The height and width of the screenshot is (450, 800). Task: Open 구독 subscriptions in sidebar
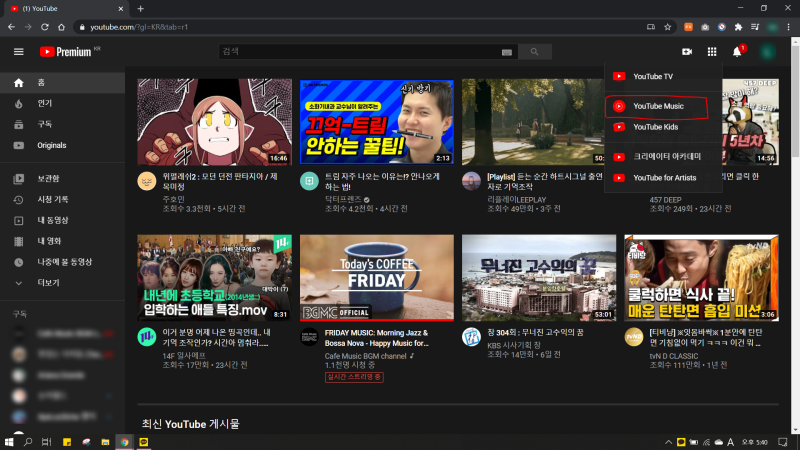coord(62,124)
